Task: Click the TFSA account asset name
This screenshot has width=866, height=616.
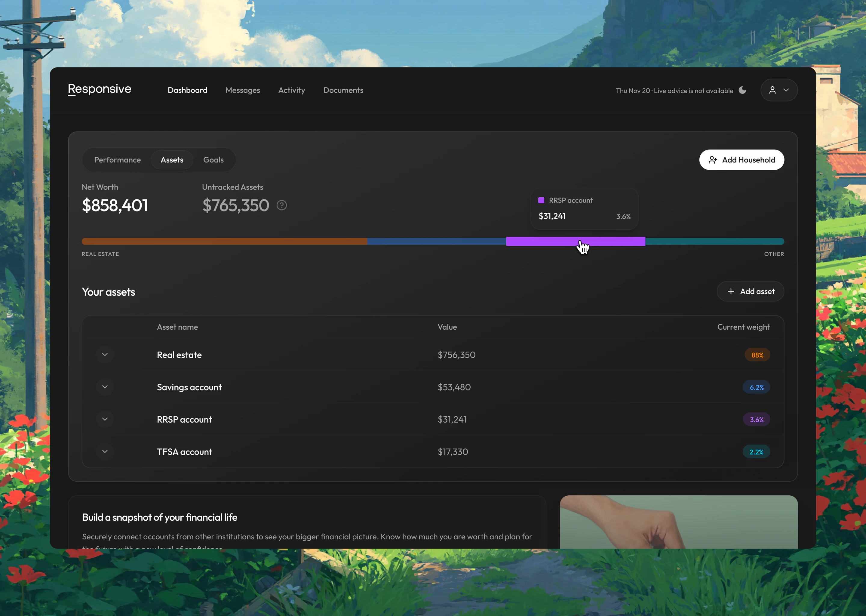Action: 185,451
